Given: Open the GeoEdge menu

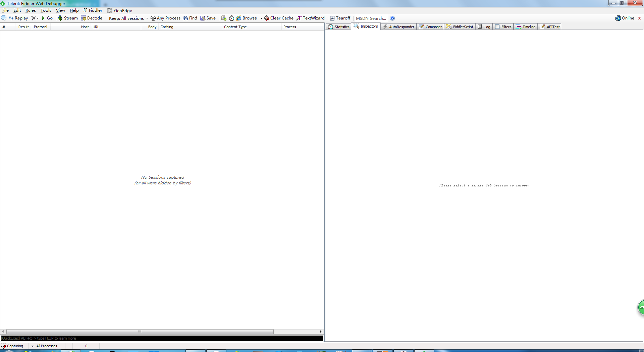Looking at the screenshot, I should 120,10.
